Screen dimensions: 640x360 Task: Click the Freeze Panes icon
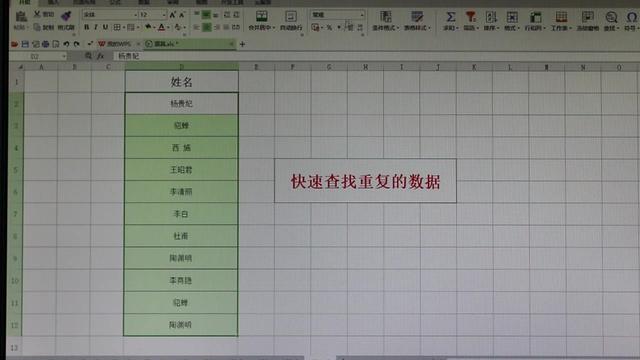588,17
